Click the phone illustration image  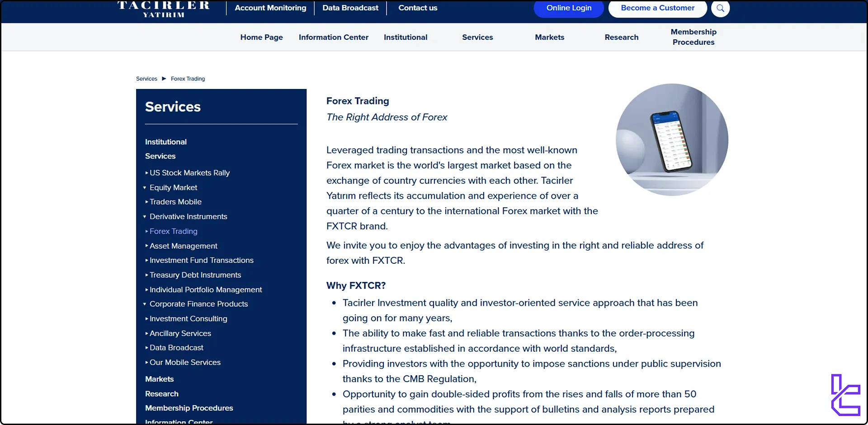click(672, 140)
